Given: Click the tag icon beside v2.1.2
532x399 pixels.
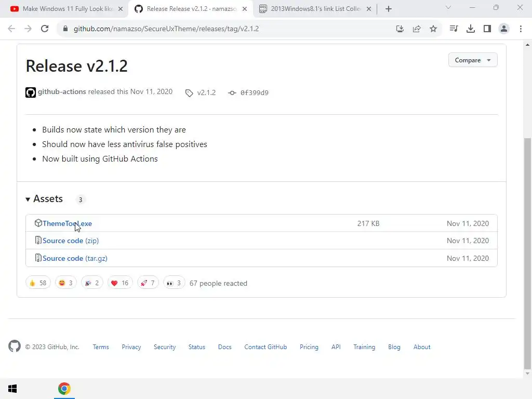Looking at the screenshot, I should [189, 92].
